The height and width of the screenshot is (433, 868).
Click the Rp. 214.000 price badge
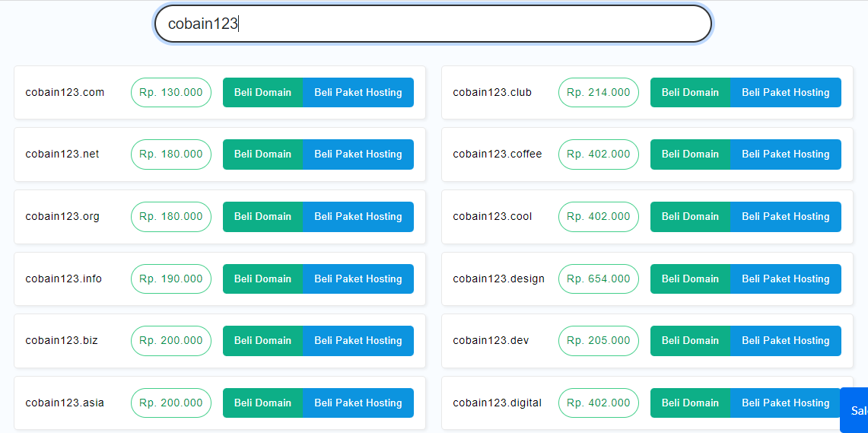599,93
